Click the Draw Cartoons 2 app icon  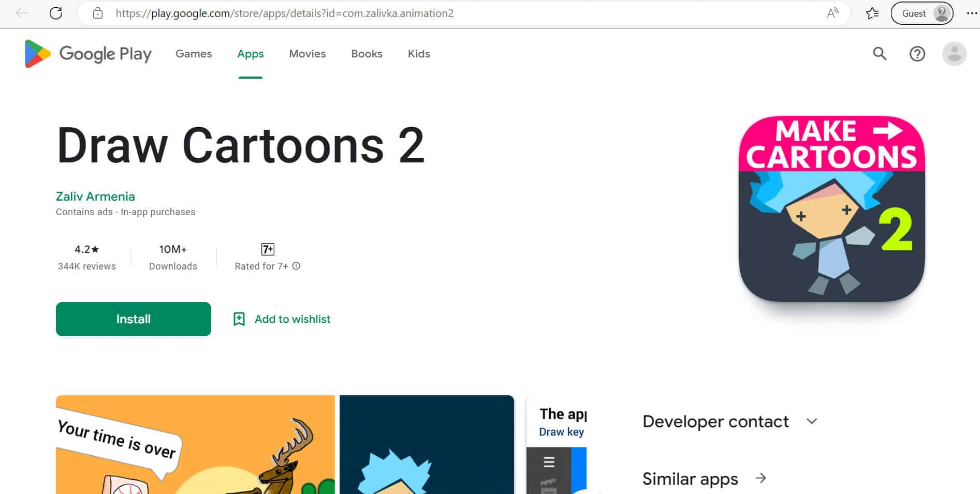(831, 209)
